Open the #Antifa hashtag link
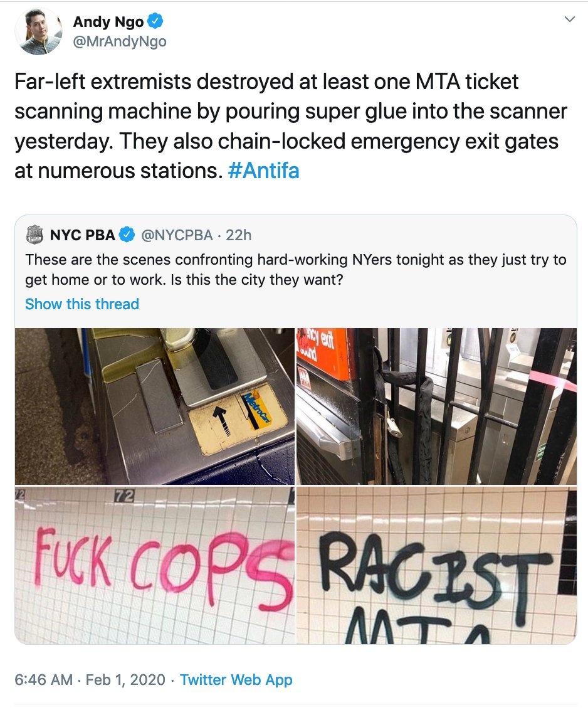The width and height of the screenshot is (588, 710). pos(263,171)
